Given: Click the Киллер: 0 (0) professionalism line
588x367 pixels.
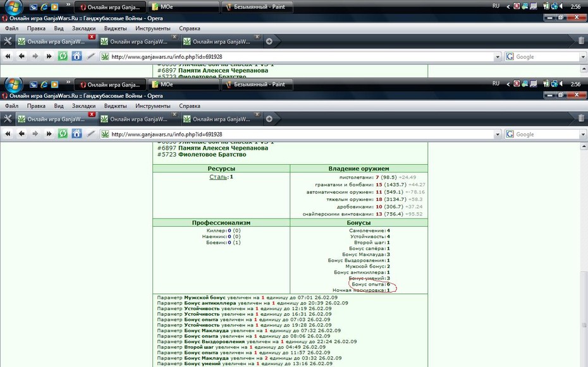Looking at the screenshot, I should (223, 231).
